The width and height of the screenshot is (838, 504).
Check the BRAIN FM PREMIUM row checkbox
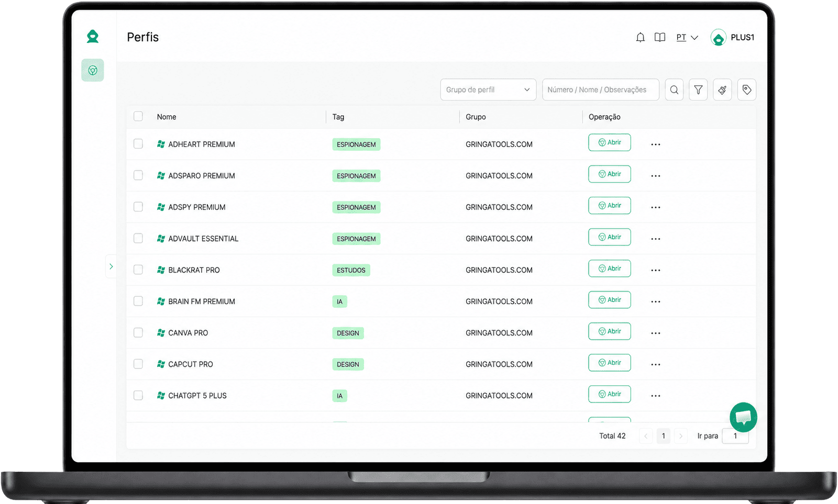138,300
